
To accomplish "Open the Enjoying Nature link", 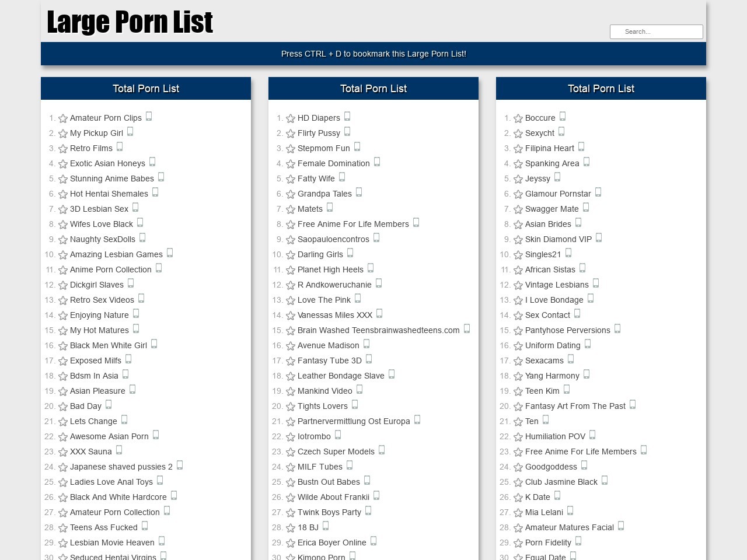I will coord(99,315).
